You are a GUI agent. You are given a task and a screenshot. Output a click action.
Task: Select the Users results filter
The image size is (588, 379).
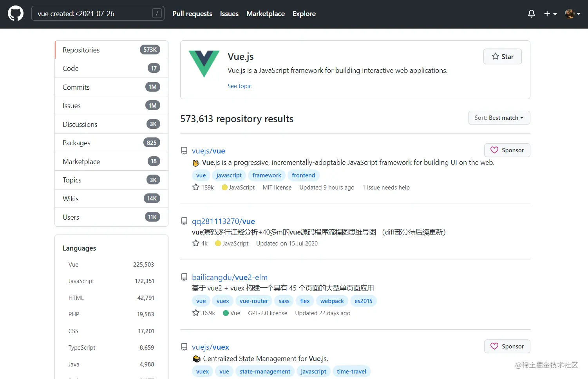click(x=112, y=217)
